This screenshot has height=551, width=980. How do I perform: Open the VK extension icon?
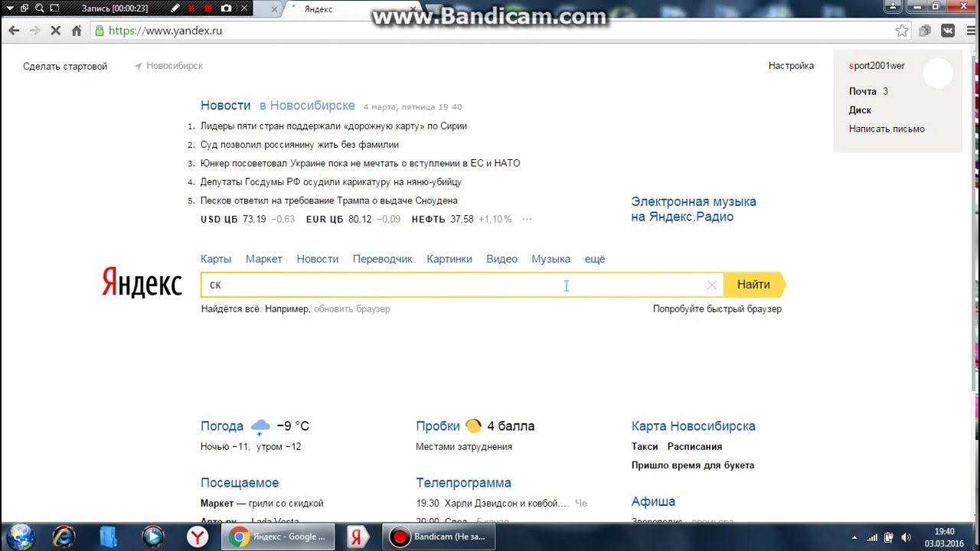click(948, 31)
